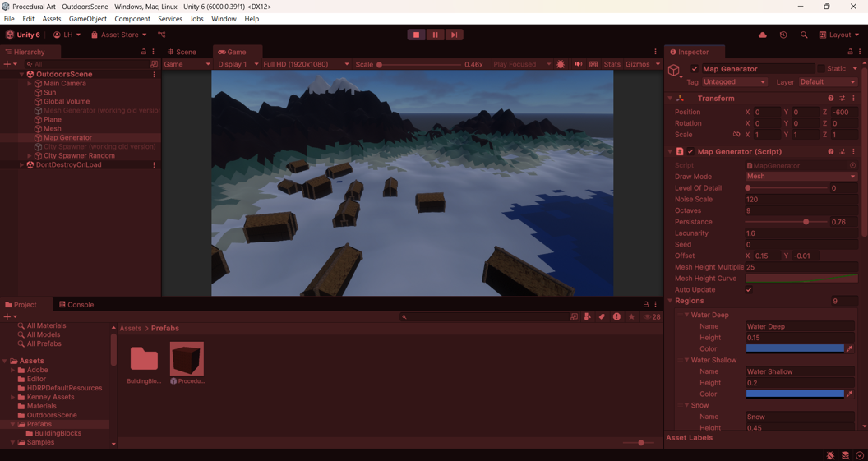Click the Stats button in Game view
This screenshot has width=868, height=461.
click(612, 64)
